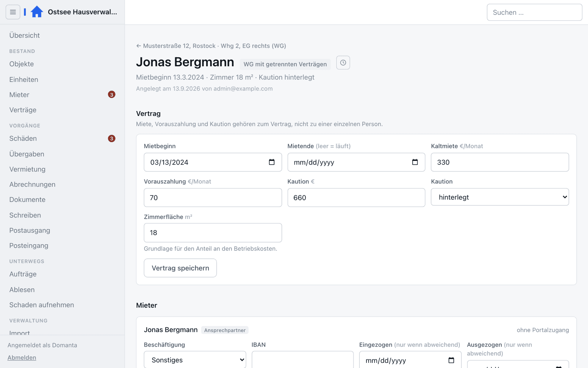Open the Mieter sidebar entry
The image size is (588, 368).
coord(19,95)
